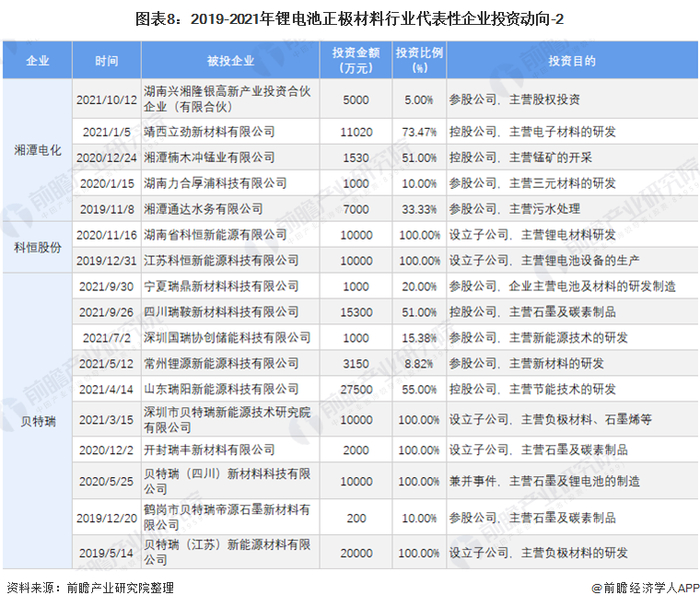
Task: Click the 贝特瑞 company cell
Action: coord(38,421)
